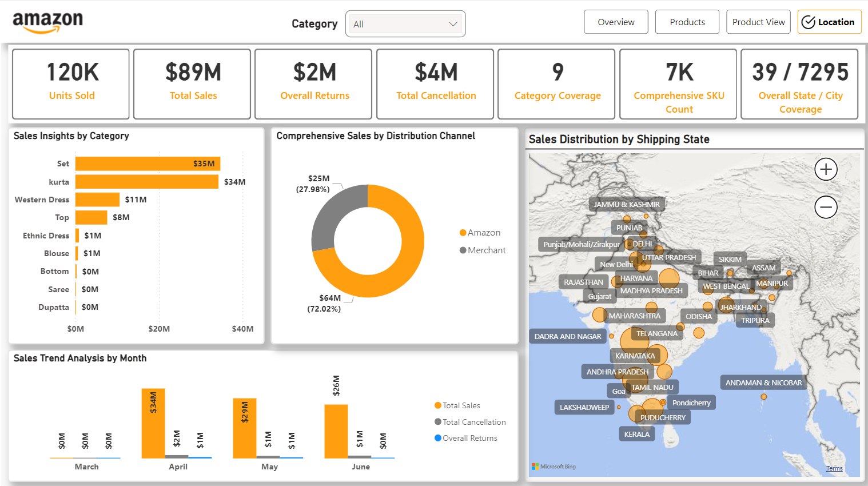This screenshot has width=868, height=486.
Task: Zoom in on the map
Action: pos(826,169)
